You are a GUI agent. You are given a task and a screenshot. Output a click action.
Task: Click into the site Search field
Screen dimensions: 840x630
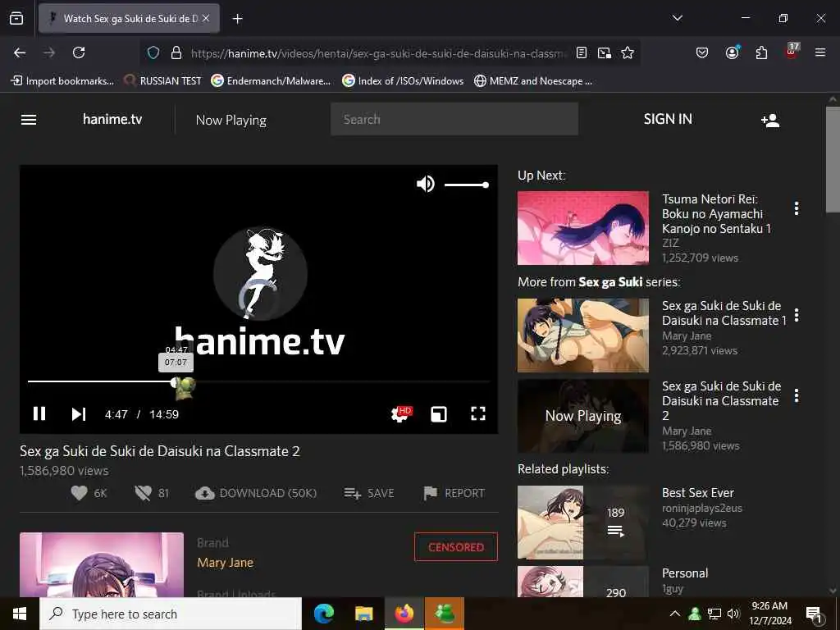[x=454, y=119]
